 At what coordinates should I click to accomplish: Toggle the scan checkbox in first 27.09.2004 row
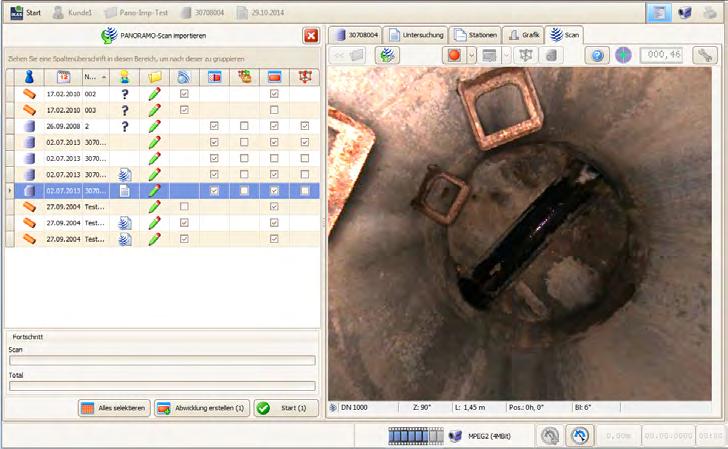(x=184, y=206)
